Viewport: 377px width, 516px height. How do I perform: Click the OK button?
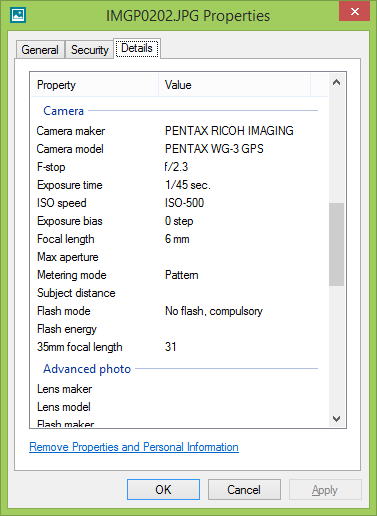click(163, 489)
